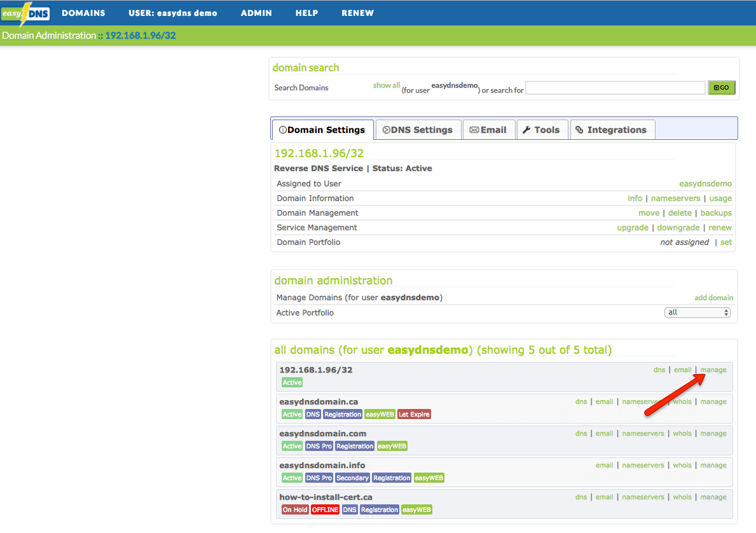Open the Tools tab
Image resolution: width=756 pixels, height=533 pixels.
coord(542,130)
